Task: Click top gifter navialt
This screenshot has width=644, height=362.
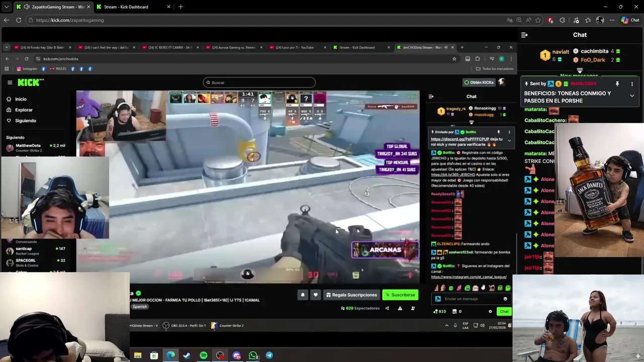Action: click(560, 52)
